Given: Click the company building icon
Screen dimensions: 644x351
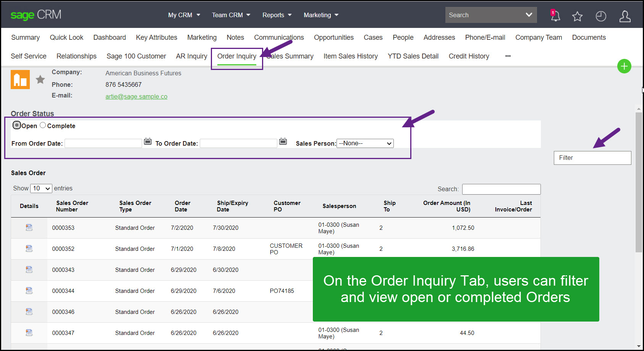Looking at the screenshot, I should pyautogui.click(x=20, y=79).
